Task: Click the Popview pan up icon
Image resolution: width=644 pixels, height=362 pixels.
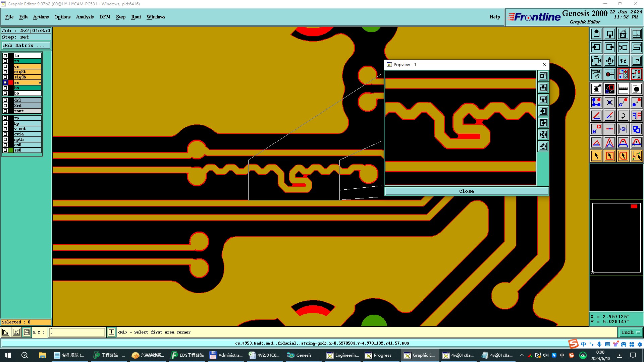Action: pyautogui.click(x=543, y=88)
